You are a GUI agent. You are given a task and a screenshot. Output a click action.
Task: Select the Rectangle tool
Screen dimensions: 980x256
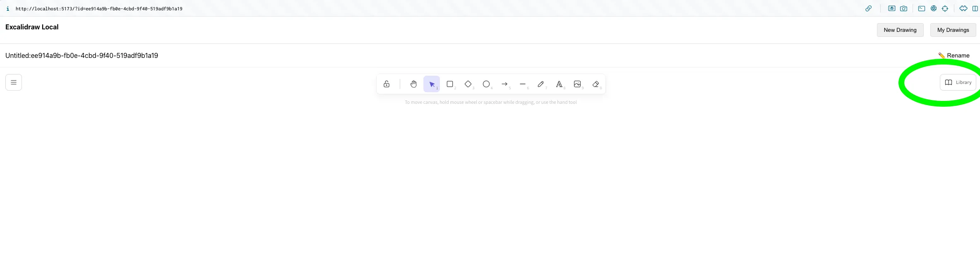[450, 84]
